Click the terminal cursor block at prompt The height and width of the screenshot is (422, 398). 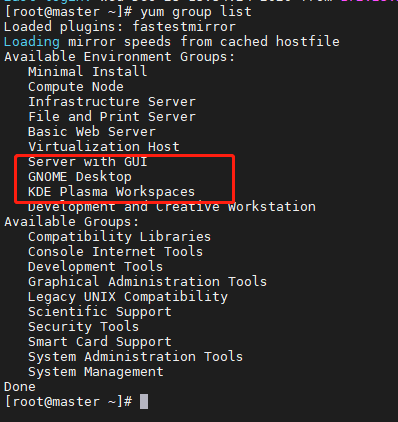pos(144,401)
